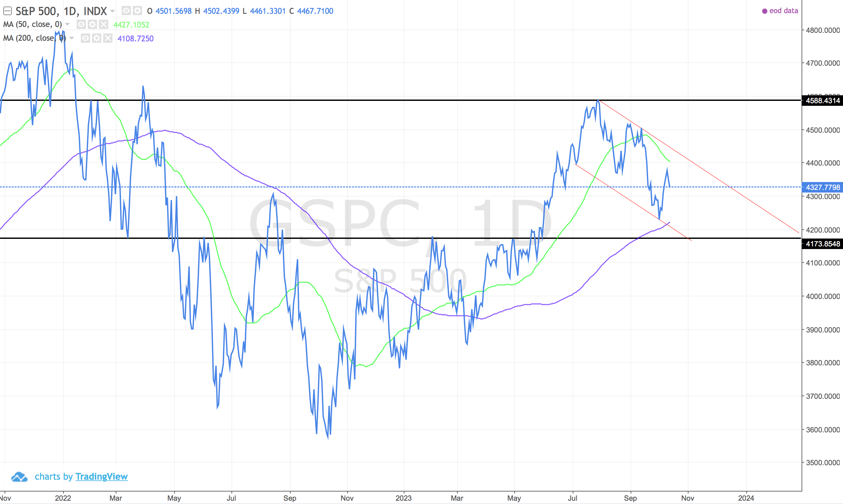This screenshot has height=504, width=843.
Task: Click the MA 50 value 4427.1052
Action: 131,25
